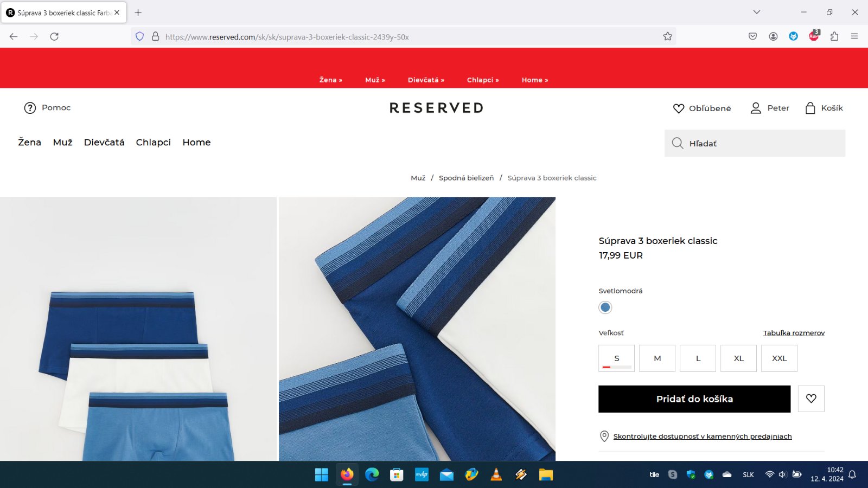
Task: Open Peter's account profile icon
Action: [755, 108]
